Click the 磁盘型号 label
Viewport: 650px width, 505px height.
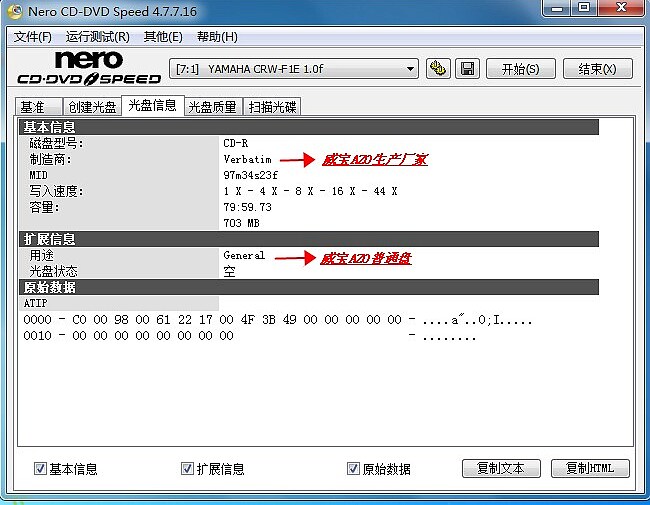pos(56,143)
